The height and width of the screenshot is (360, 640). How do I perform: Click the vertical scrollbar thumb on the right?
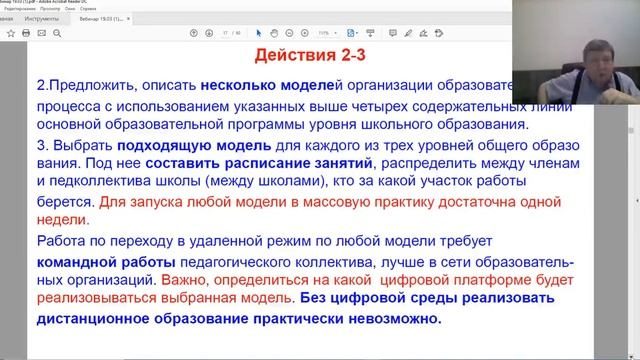[x=631, y=130]
